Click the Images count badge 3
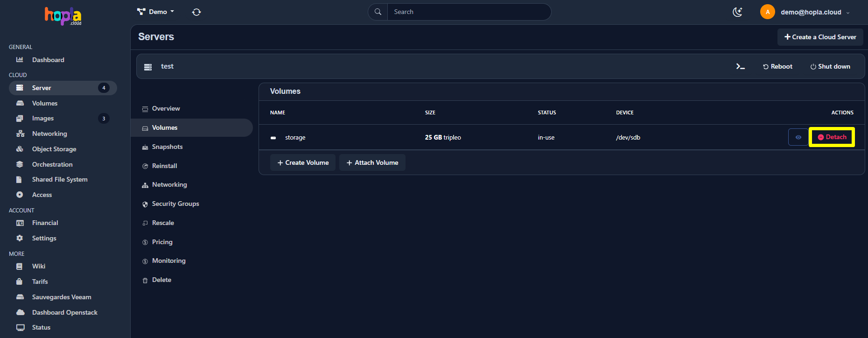The height and width of the screenshot is (338, 868). [104, 119]
